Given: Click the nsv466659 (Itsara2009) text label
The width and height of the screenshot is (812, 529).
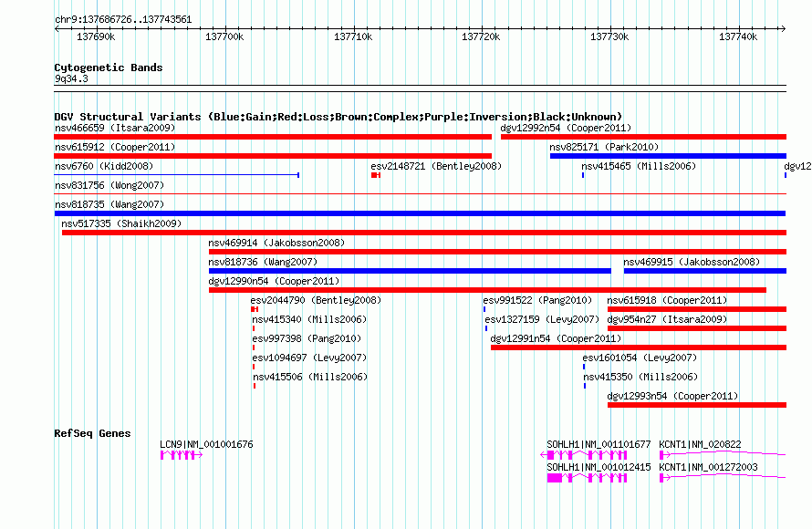Looking at the screenshot, I should pyautogui.click(x=115, y=128).
